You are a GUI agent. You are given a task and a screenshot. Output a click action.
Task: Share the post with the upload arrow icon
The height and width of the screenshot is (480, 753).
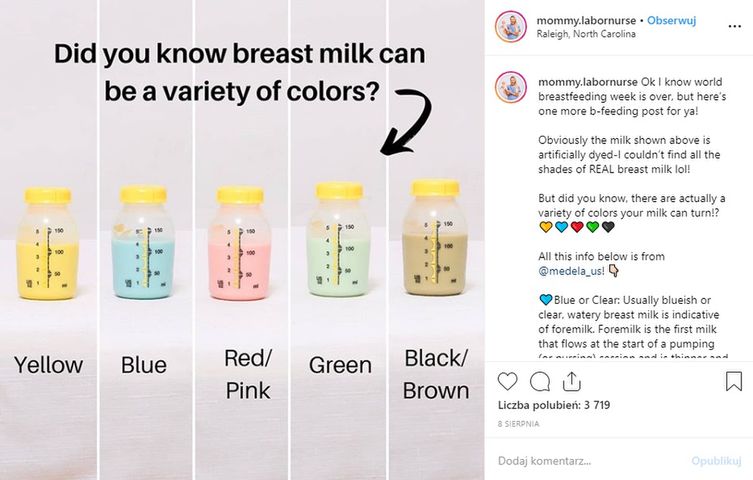(x=571, y=382)
